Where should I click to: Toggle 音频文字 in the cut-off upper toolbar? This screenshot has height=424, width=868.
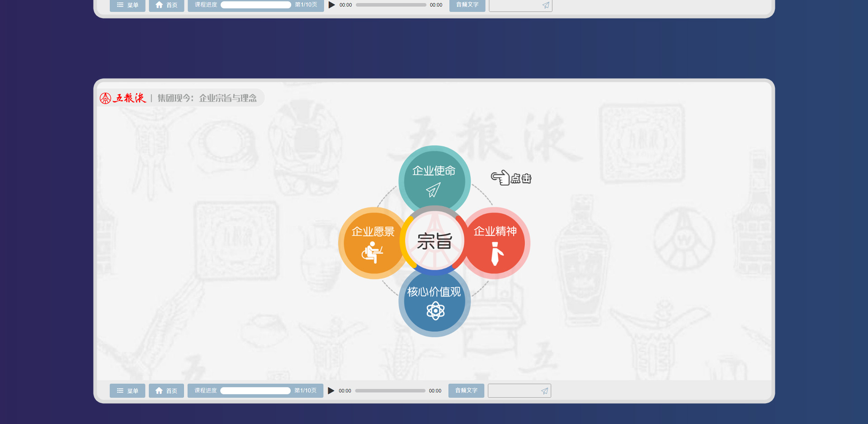click(x=467, y=5)
